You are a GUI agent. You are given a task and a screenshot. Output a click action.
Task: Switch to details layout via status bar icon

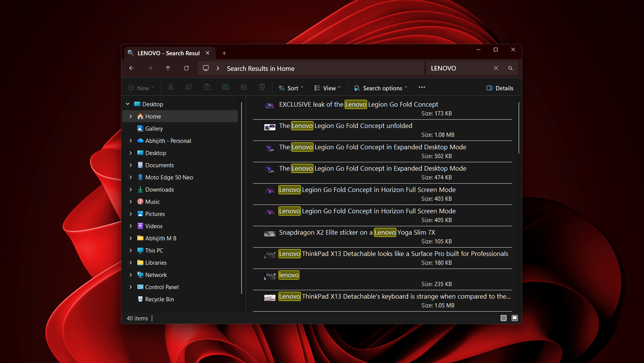(503, 318)
